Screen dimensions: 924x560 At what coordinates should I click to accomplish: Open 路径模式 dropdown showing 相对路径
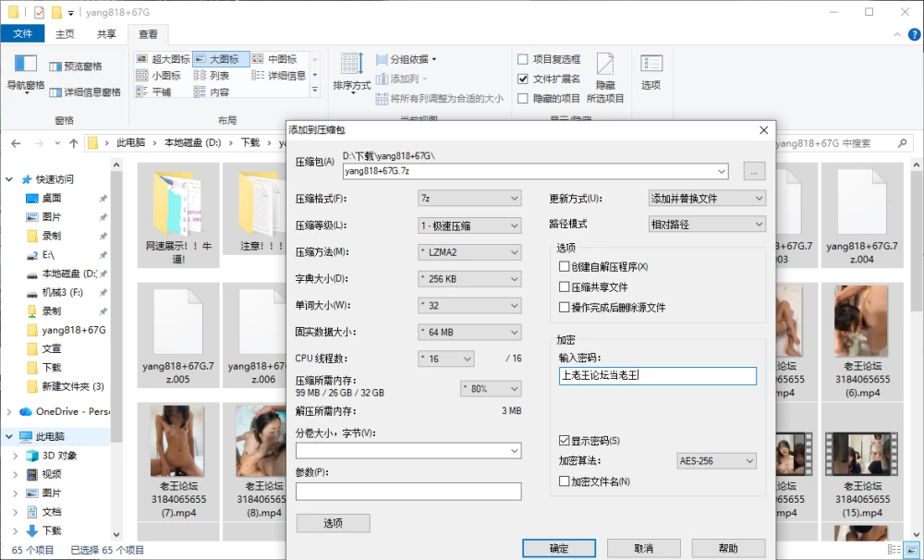[x=707, y=224]
